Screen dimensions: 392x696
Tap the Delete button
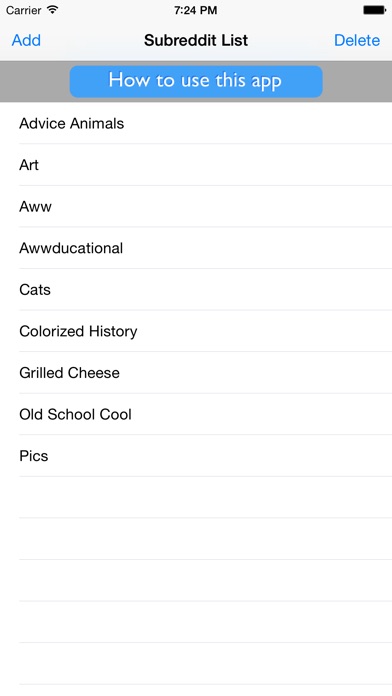357,40
